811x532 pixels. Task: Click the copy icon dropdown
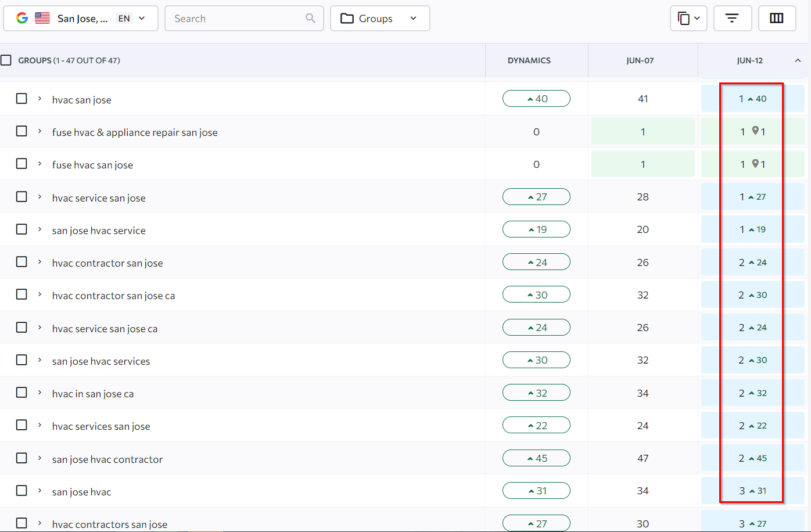pyautogui.click(x=688, y=19)
